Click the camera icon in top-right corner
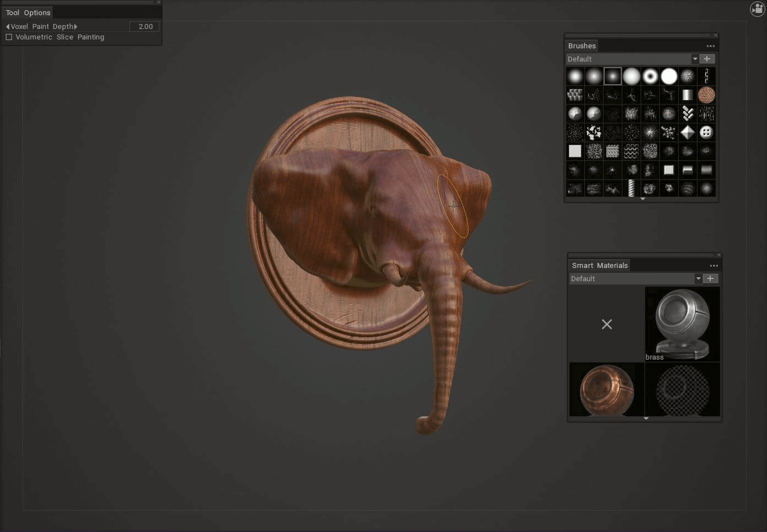767x532 pixels. point(757,9)
